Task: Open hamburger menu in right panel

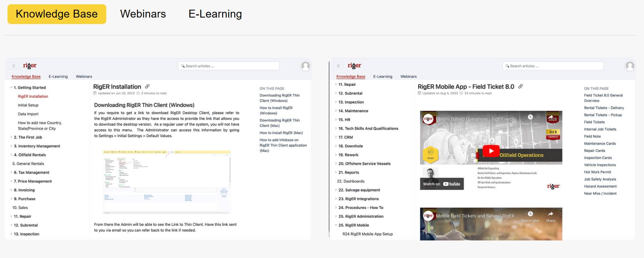Action: (x=338, y=66)
